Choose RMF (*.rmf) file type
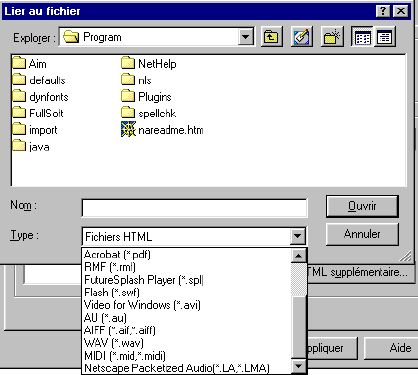418x375 pixels. click(187, 267)
